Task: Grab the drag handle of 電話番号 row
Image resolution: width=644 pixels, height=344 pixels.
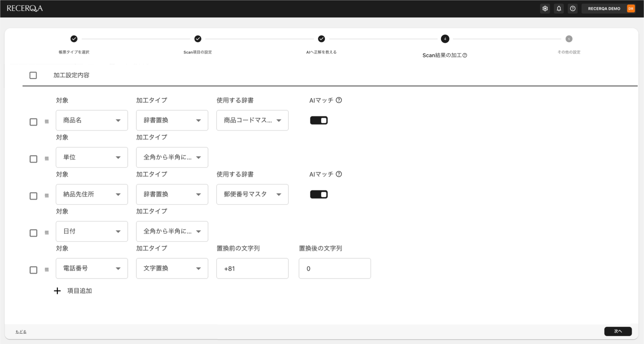Action: pyautogui.click(x=47, y=270)
